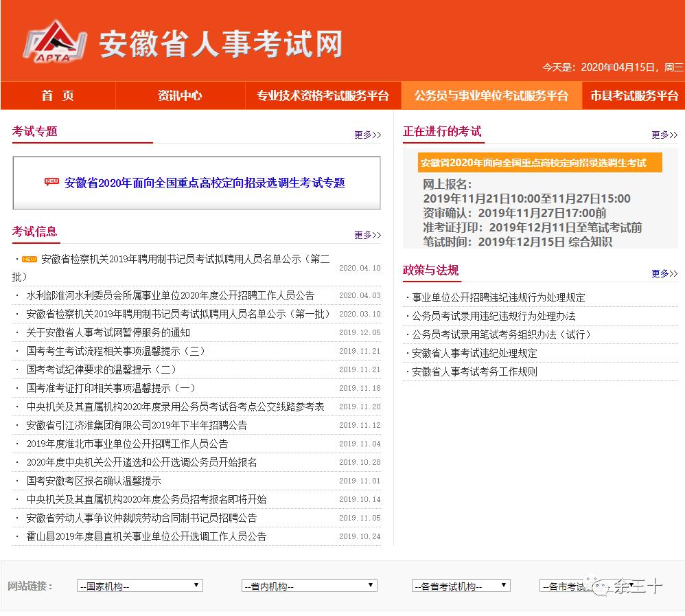Click 更多>> in 政策与法规 section

tap(663, 273)
